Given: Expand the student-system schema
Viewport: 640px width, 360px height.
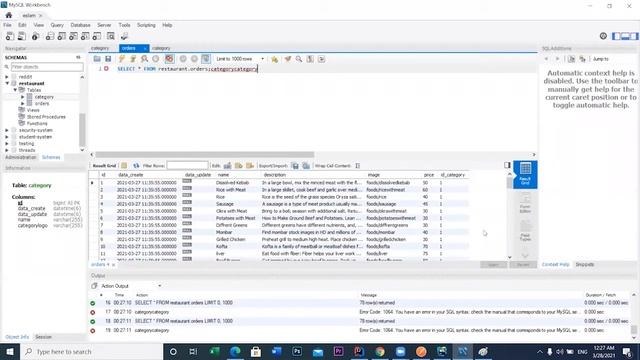Looking at the screenshot, I should (x=7, y=137).
